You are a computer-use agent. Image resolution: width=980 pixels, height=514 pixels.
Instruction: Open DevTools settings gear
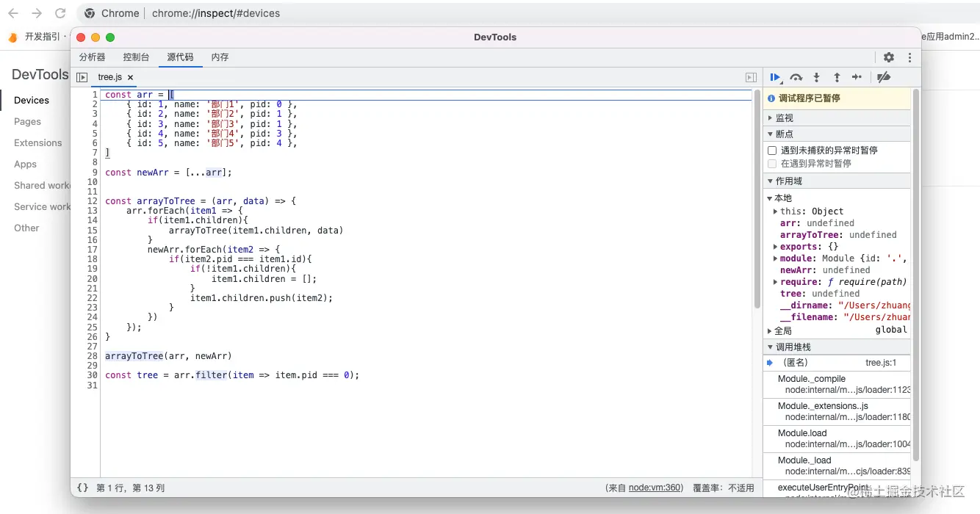pos(889,57)
